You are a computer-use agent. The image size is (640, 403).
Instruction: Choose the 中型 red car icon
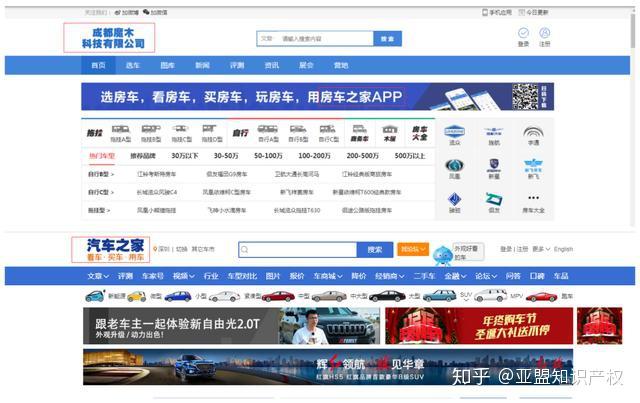point(278,296)
